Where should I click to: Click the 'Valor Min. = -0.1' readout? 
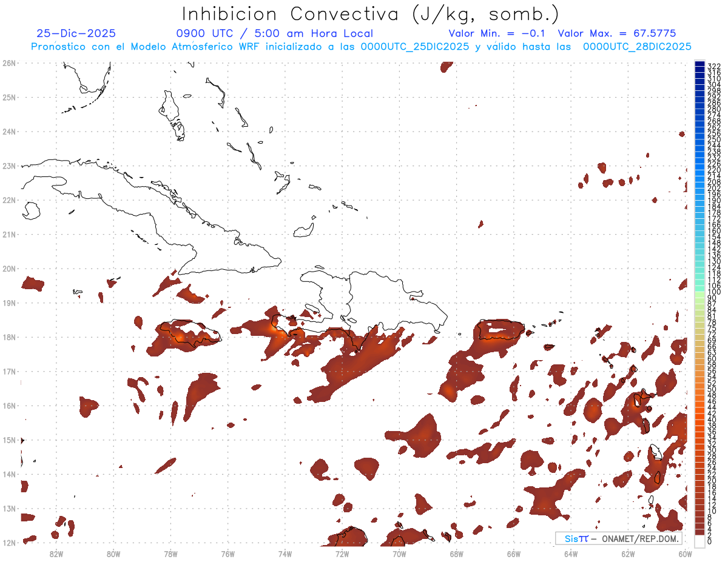coord(497,34)
